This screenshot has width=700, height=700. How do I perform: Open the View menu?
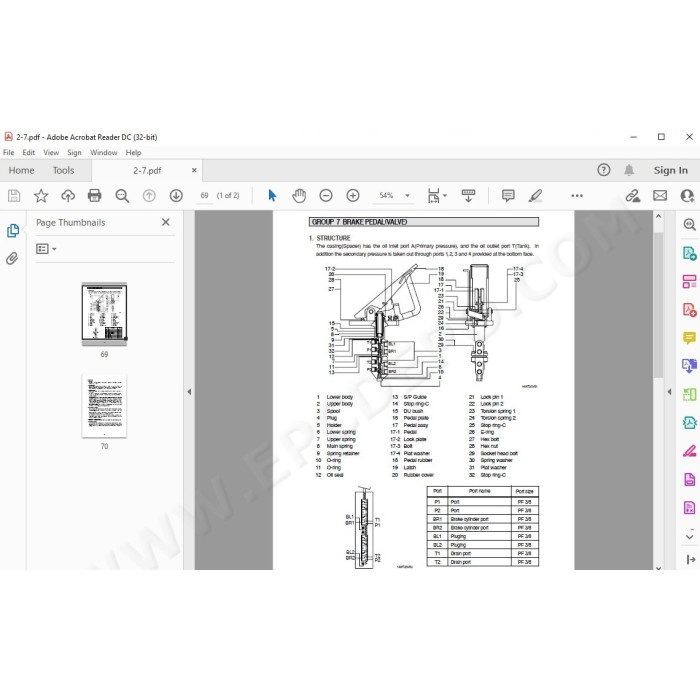click(x=51, y=152)
